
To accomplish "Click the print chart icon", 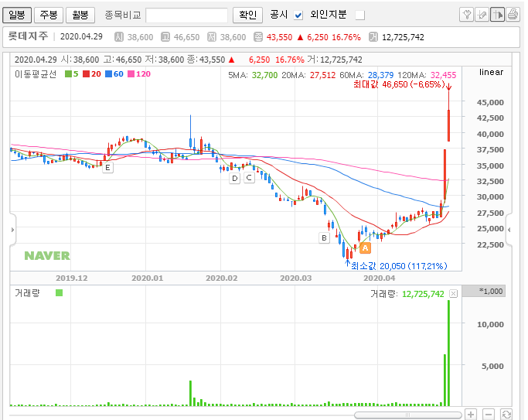I will coord(513,15).
